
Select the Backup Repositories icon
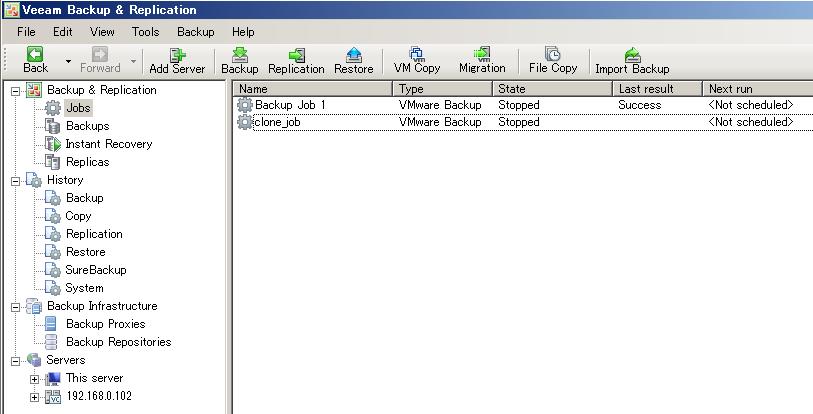pos(51,342)
